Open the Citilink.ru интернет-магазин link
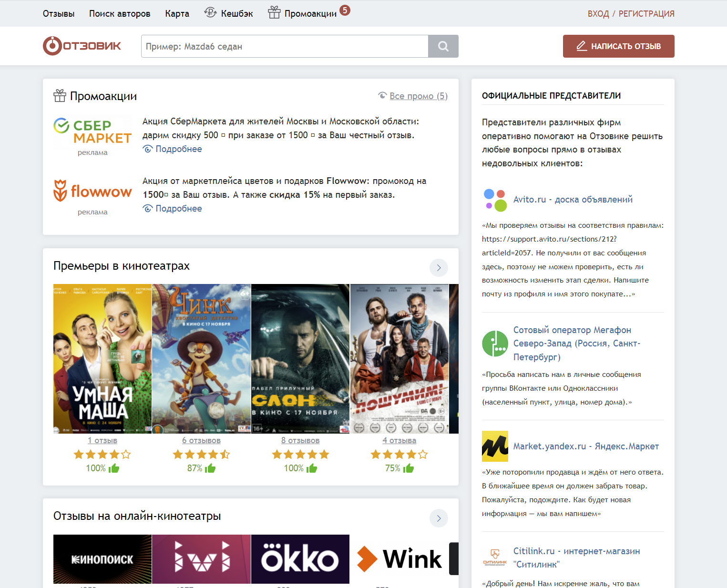727x588 pixels. (x=577, y=558)
